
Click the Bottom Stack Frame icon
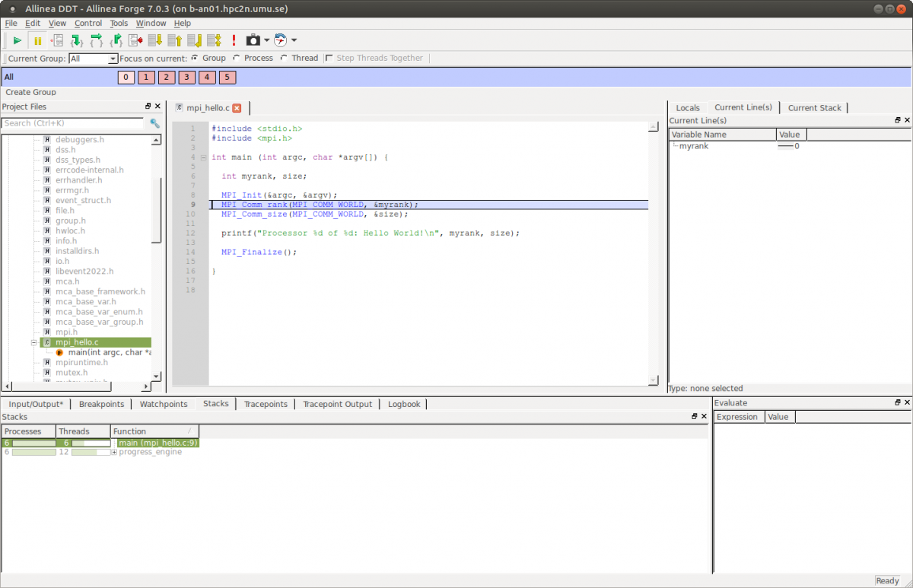pos(194,40)
